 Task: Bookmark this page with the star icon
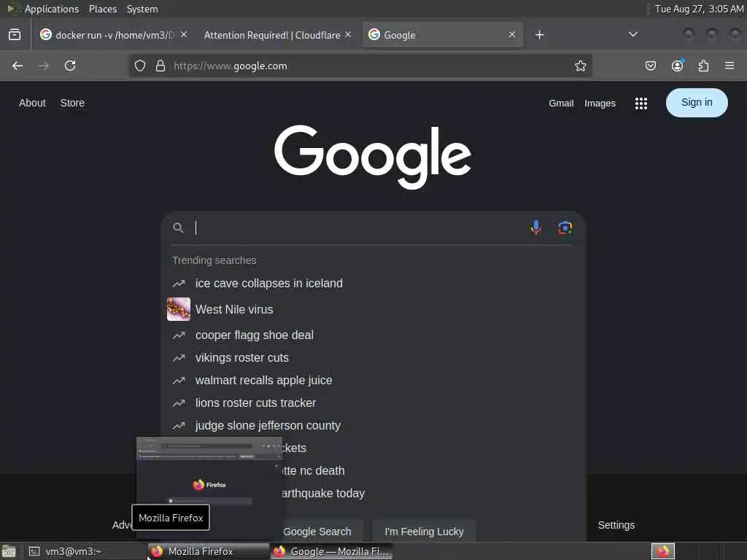[x=580, y=66]
